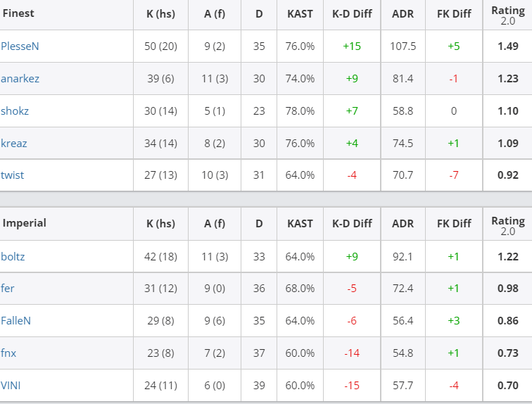Click Finest team header
The image size is (532, 404).
(x=18, y=13)
